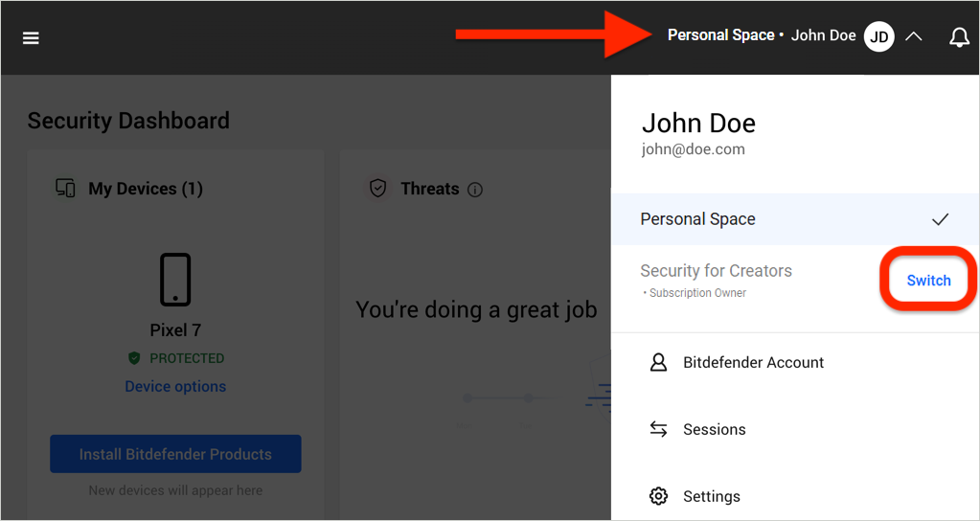Click the Security Dashboard heading

(128, 120)
